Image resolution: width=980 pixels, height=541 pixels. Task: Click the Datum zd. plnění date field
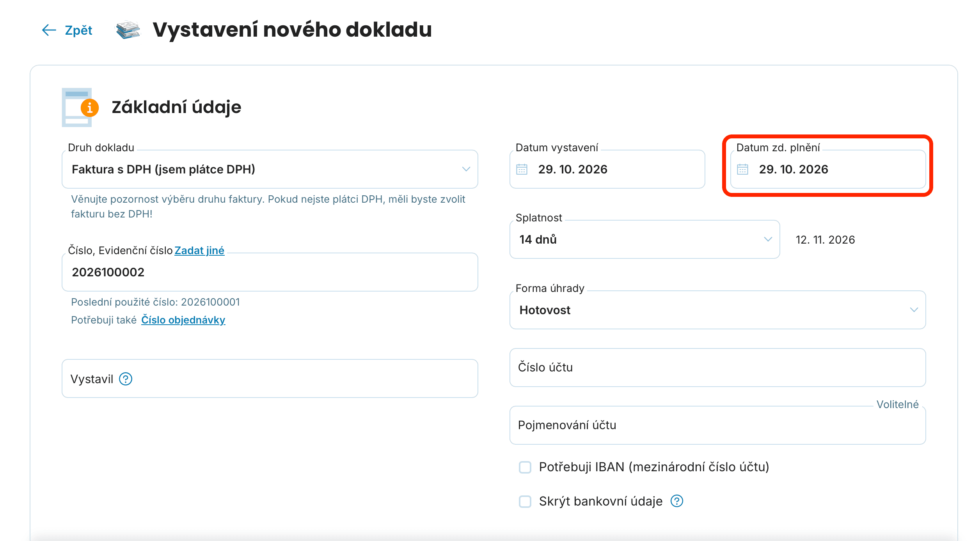coord(828,169)
